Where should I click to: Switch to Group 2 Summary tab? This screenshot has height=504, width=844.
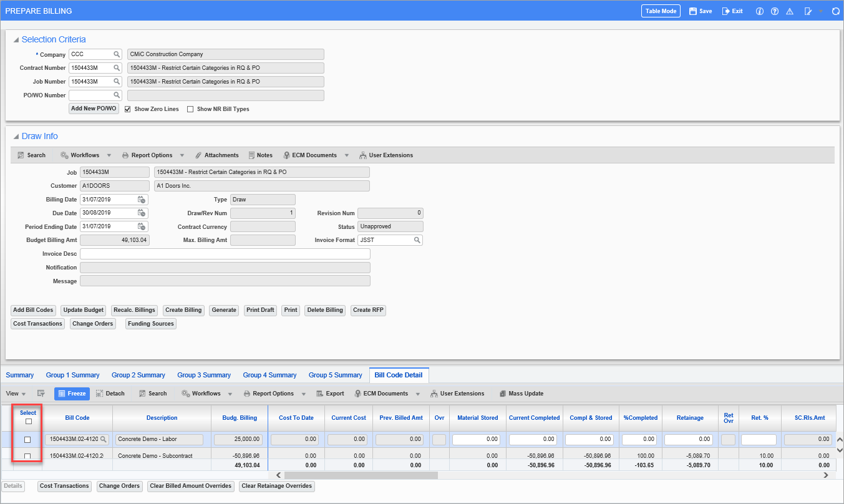(138, 375)
